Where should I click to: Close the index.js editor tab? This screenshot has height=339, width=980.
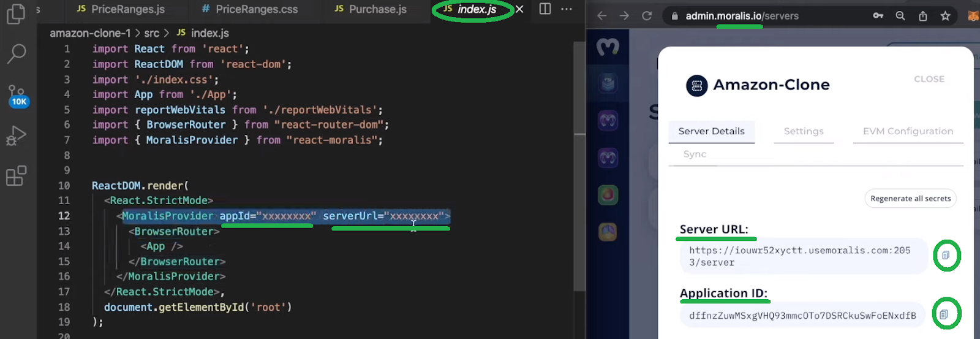[519, 9]
